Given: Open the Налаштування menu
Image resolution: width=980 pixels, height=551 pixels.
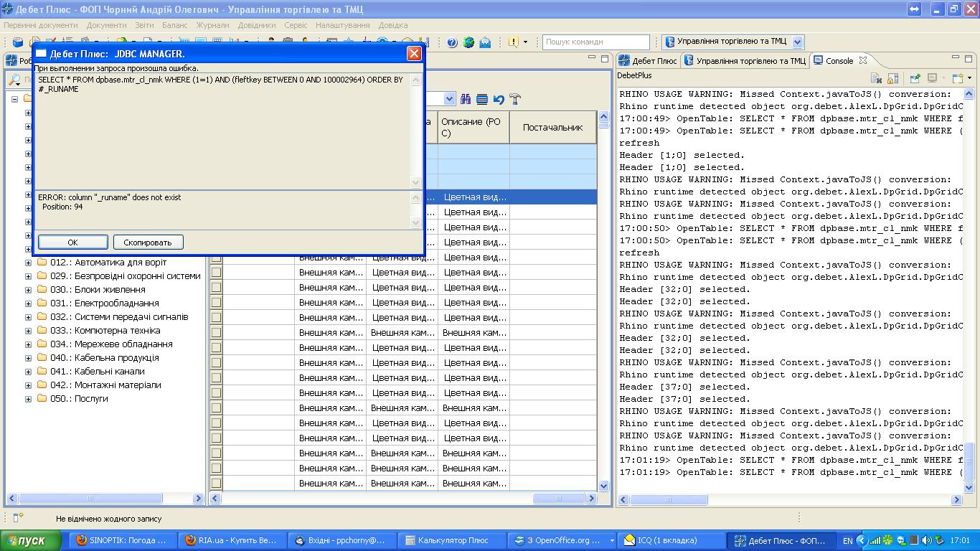Looking at the screenshot, I should (x=343, y=25).
